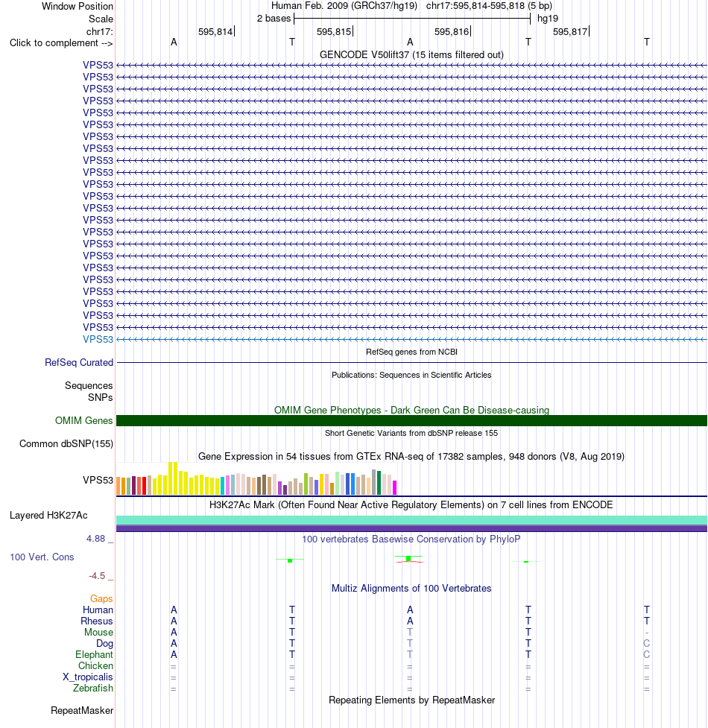Click the Human Feb. 2009 (GRCh37/hg19) header text
The width and height of the screenshot is (708, 728).
coord(344,6)
